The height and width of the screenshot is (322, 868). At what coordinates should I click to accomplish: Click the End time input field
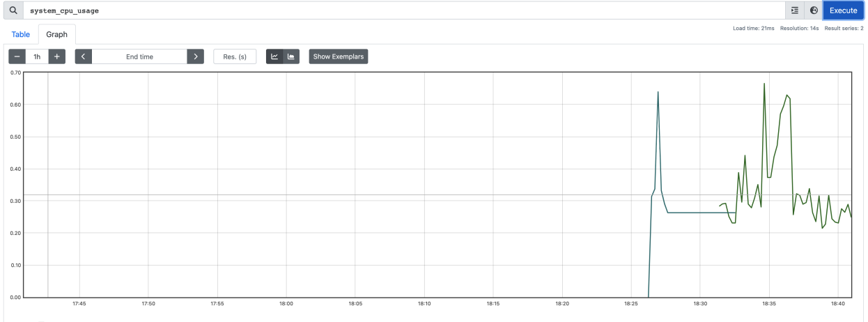(139, 56)
